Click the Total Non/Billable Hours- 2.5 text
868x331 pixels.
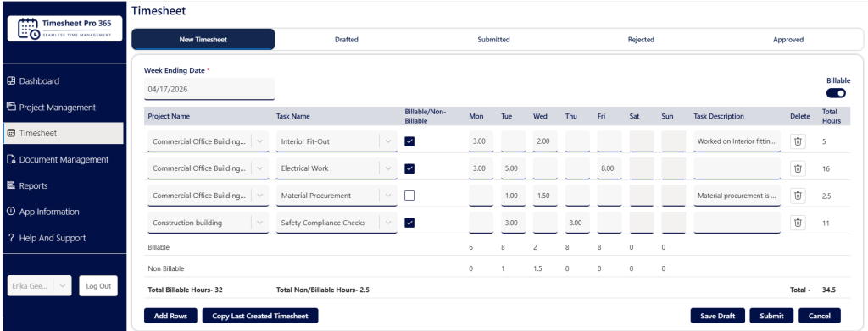[x=323, y=290]
